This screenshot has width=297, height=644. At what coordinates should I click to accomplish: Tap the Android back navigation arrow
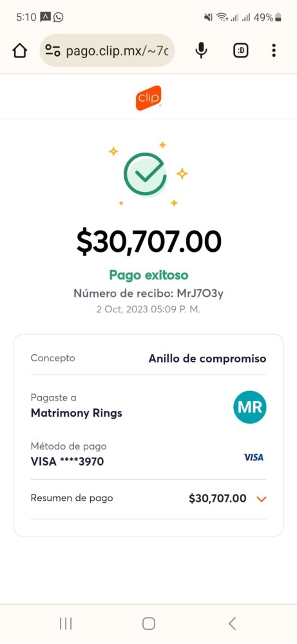pos(232,623)
